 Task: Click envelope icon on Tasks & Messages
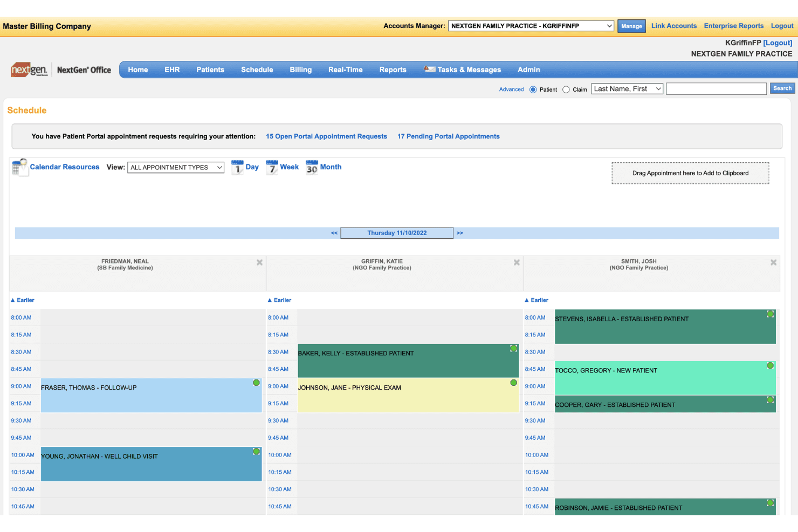coord(430,69)
